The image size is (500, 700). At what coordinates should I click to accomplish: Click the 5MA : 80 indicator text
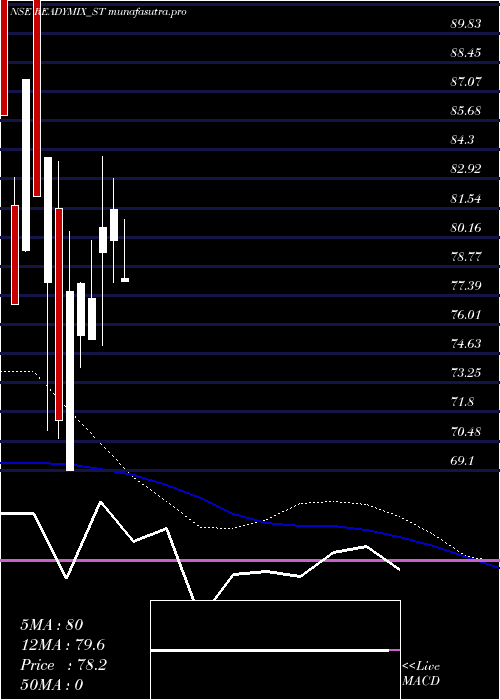(52, 625)
